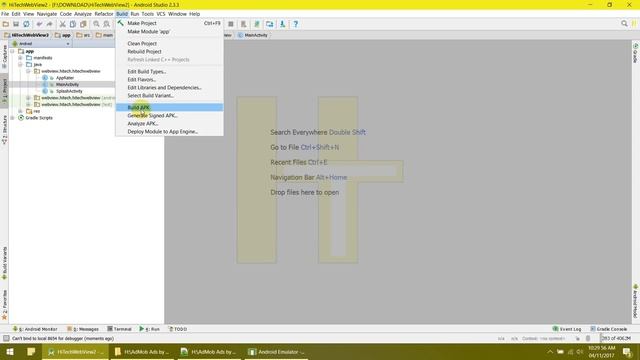This screenshot has width=640, height=360.
Task: Click Generate Signed APK menu entry
Action: pyautogui.click(x=169, y=116)
